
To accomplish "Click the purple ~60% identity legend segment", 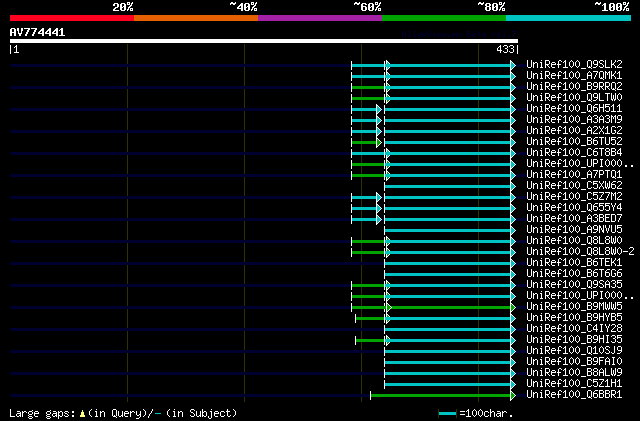I will pyautogui.click(x=320, y=18).
